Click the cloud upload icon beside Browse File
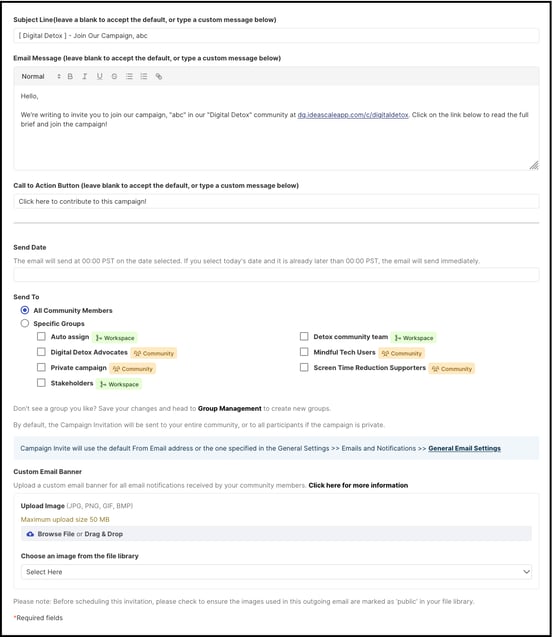Screen dimensions: 552x637 pos(30,534)
